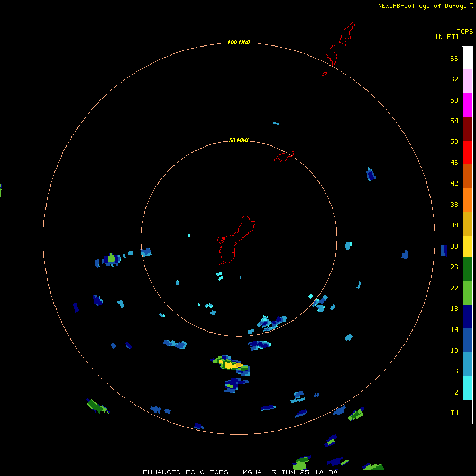Image resolution: width=476 pixels, height=476 pixels.
Task: Click the 34 legend value
Action: pos(454,225)
